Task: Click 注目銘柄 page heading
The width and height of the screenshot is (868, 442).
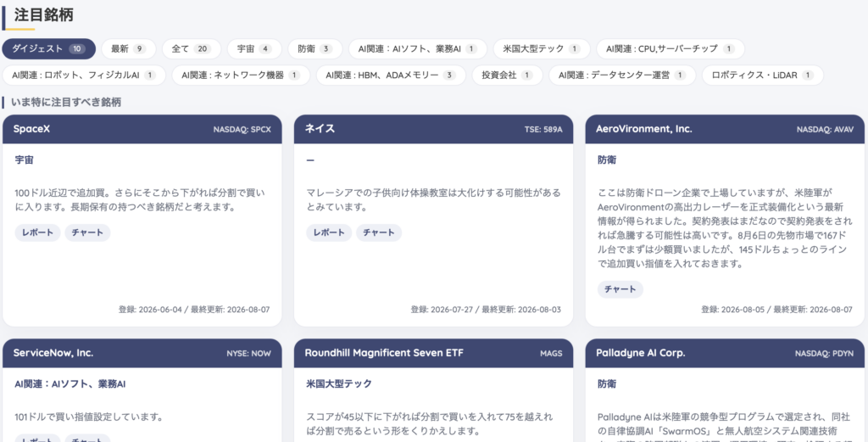Action: pos(44,15)
